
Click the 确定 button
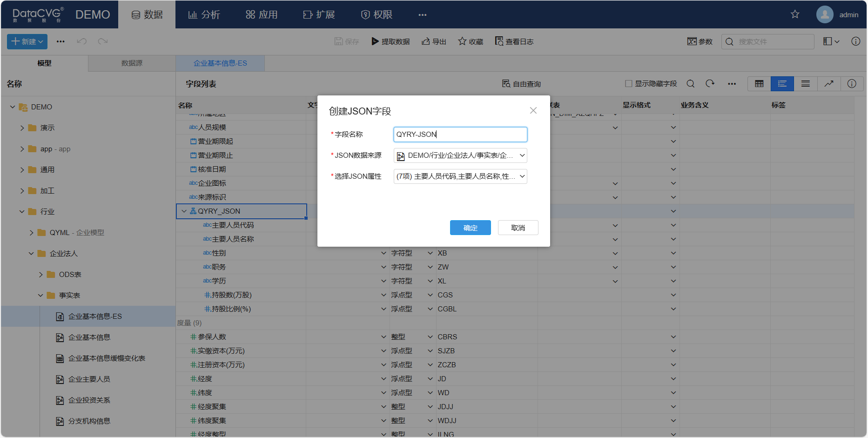coord(470,228)
